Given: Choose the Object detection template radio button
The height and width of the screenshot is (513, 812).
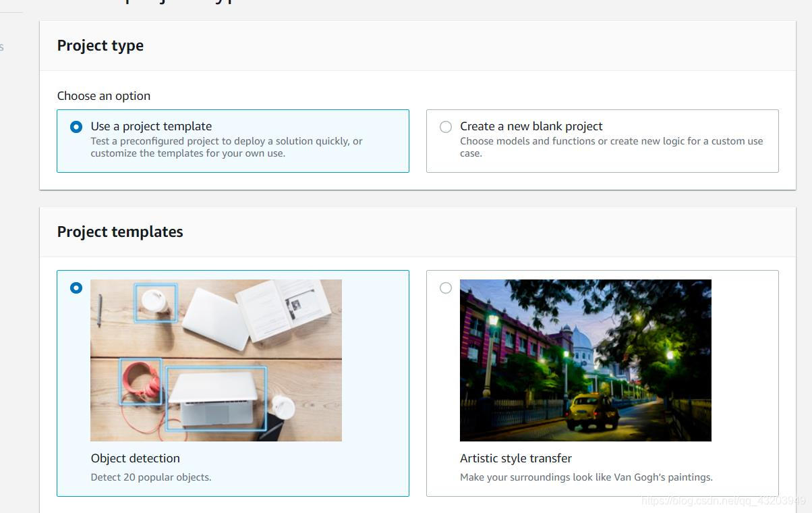Looking at the screenshot, I should (x=76, y=288).
